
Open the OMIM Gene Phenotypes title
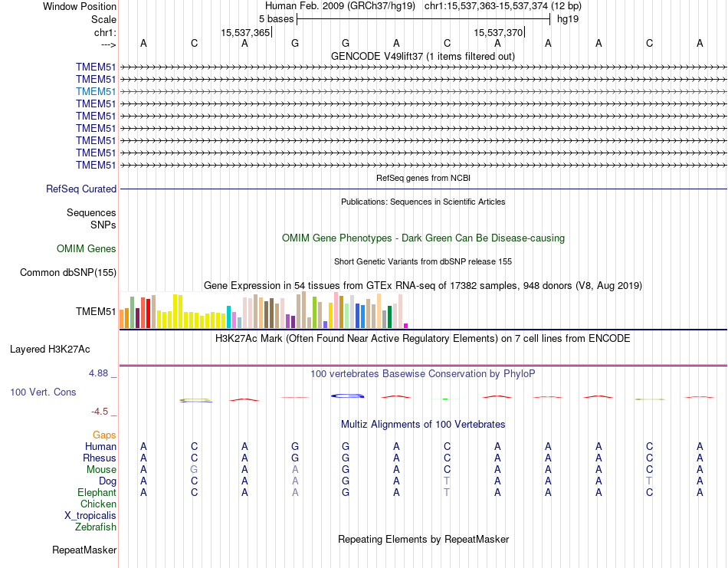(423, 238)
